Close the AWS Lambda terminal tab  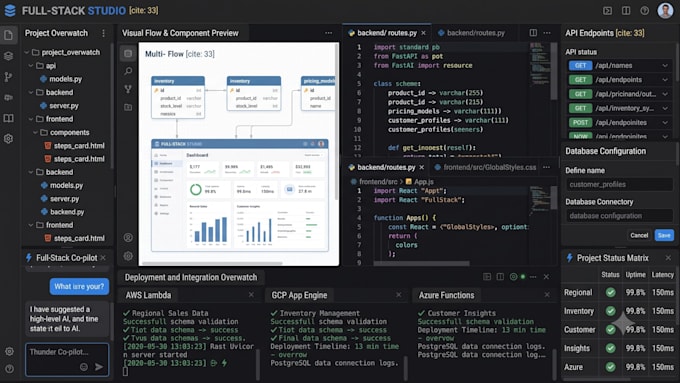point(251,295)
